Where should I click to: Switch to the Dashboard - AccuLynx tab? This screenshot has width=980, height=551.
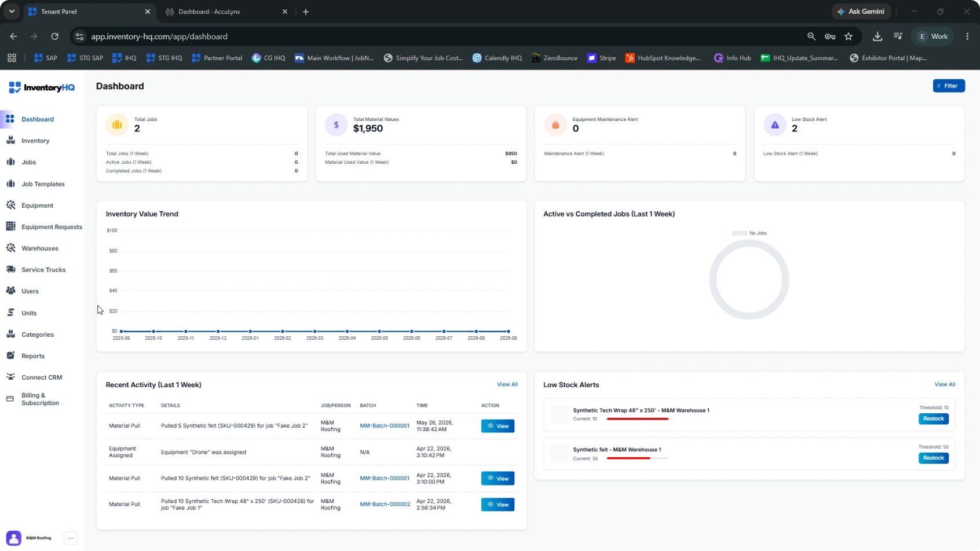pos(227,12)
